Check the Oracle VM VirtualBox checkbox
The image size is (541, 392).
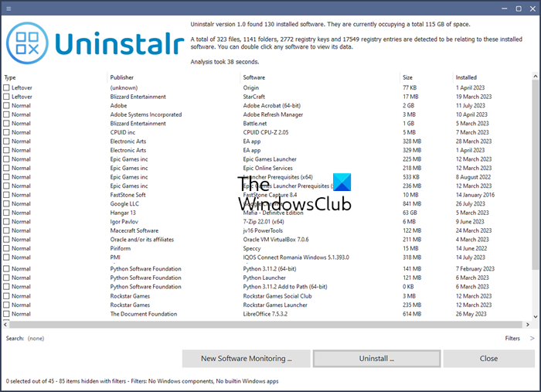[6, 240]
